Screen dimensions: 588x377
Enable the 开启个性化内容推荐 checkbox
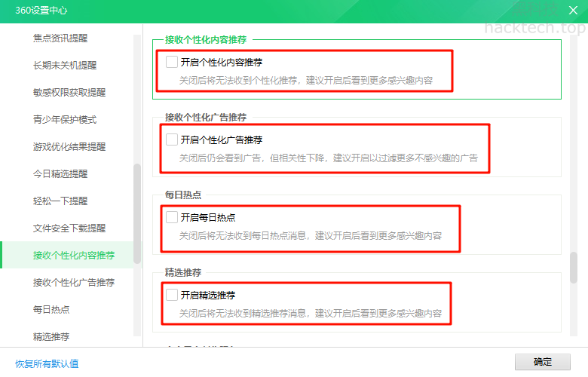172,62
